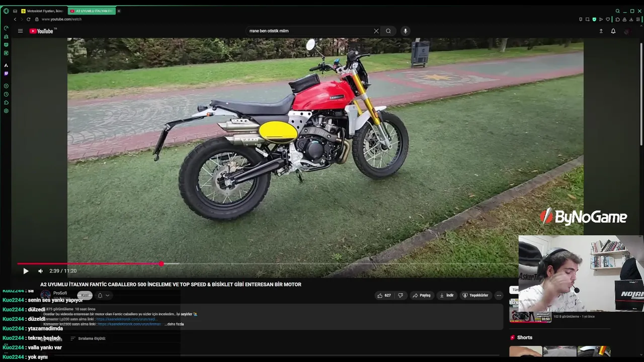Open the km2300 kaanelektronik link
The image size is (644, 362).
129,324
